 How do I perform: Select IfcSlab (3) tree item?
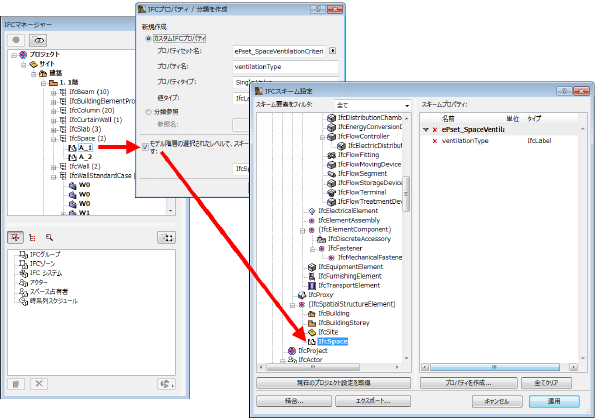pyautogui.click(x=85, y=129)
